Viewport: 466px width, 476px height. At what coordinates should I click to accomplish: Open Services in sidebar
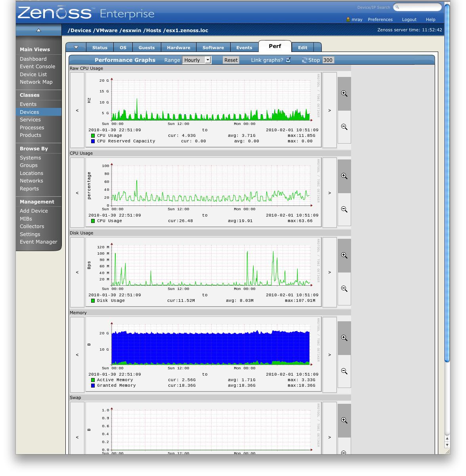point(30,120)
